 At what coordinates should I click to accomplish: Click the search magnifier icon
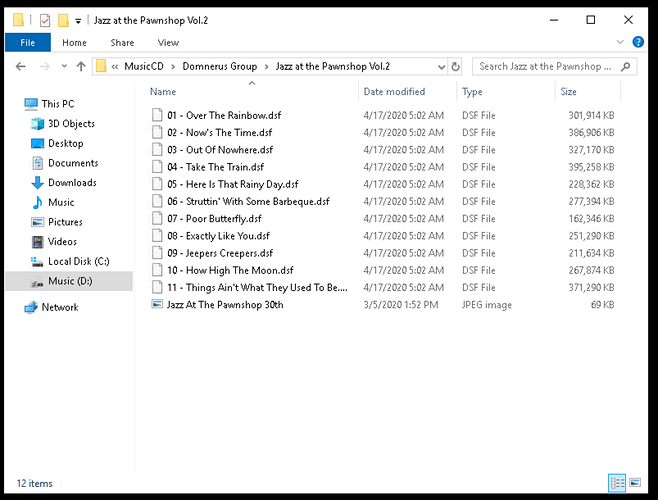coord(626,66)
